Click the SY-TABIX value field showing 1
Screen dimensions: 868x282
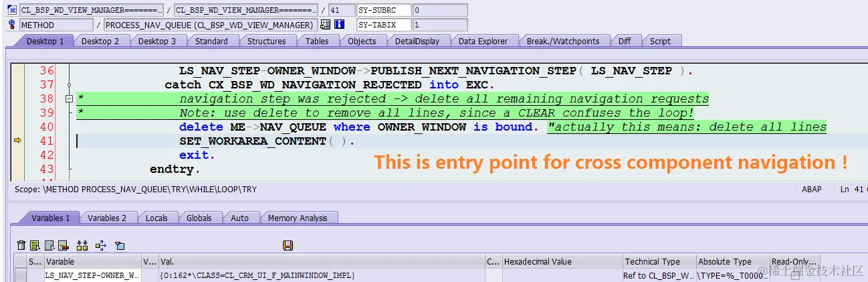pos(439,25)
